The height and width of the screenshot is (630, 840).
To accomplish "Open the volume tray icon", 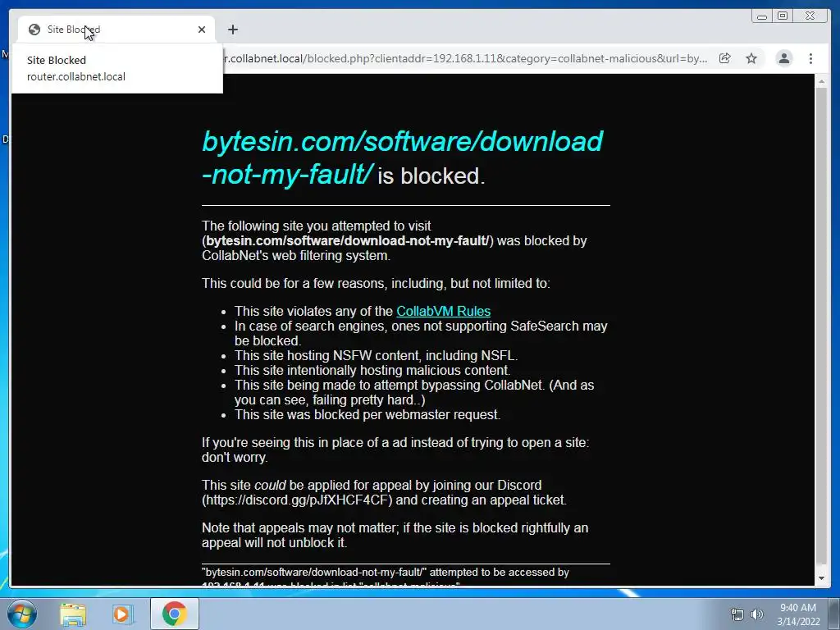I will [x=756, y=614].
